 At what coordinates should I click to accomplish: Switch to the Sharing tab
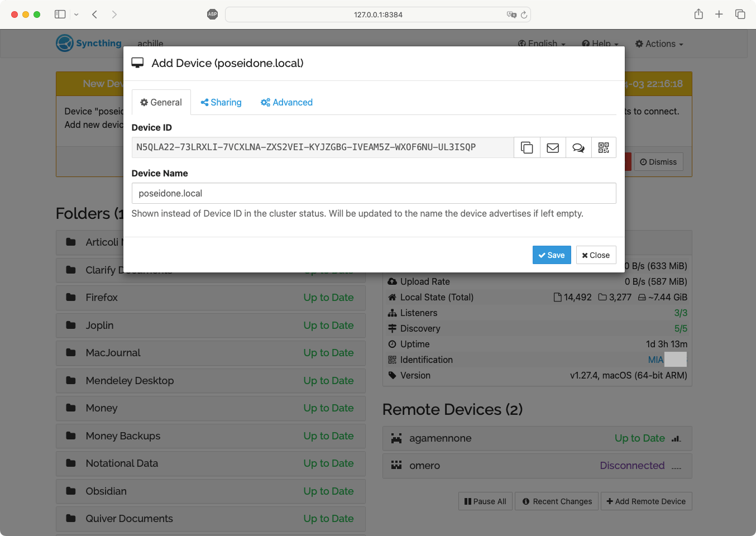point(221,102)
